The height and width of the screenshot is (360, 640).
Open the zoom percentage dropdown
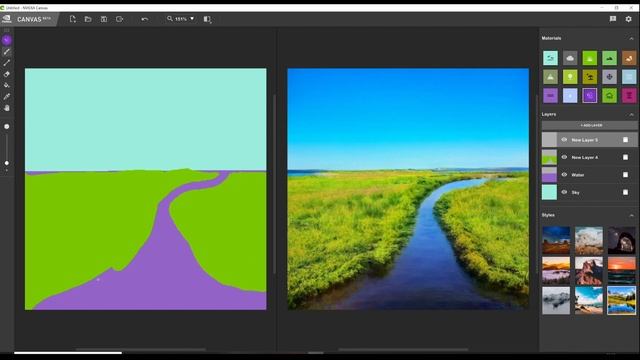coord(192,19)
